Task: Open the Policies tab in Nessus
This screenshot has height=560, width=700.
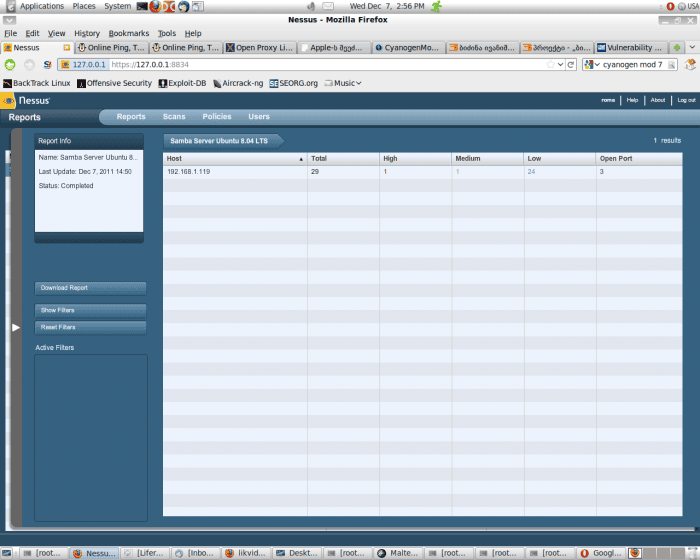Action: pyautogui.click(x=217, y=117)
